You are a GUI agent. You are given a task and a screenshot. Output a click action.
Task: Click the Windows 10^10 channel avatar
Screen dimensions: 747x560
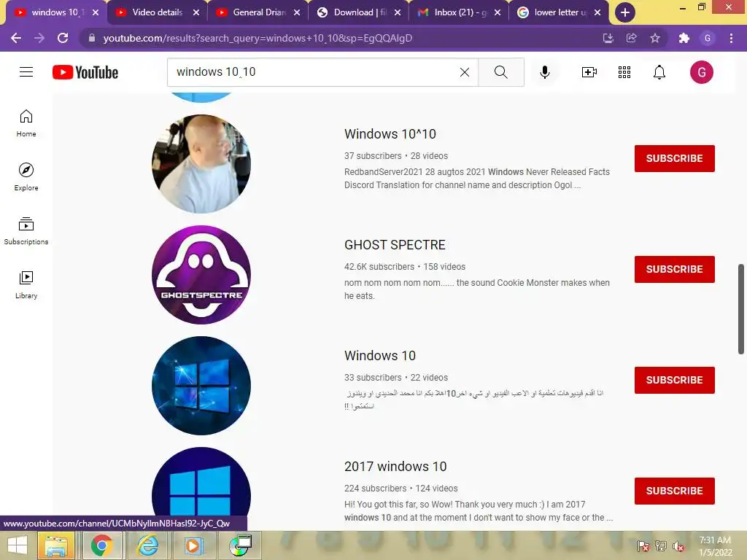point(201,164)
